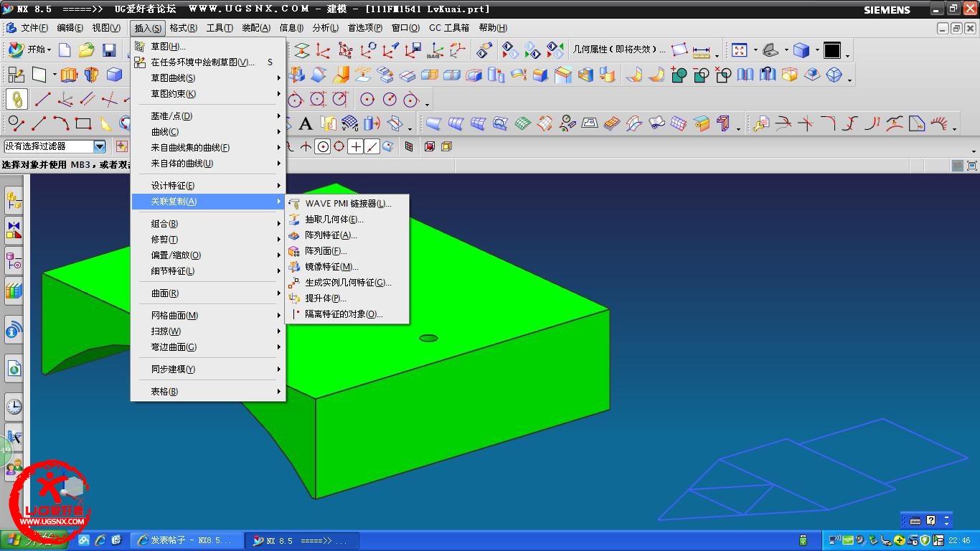Click the Subtract boolean icon with minus sign

pyautogui.click(x=701, y=75)
